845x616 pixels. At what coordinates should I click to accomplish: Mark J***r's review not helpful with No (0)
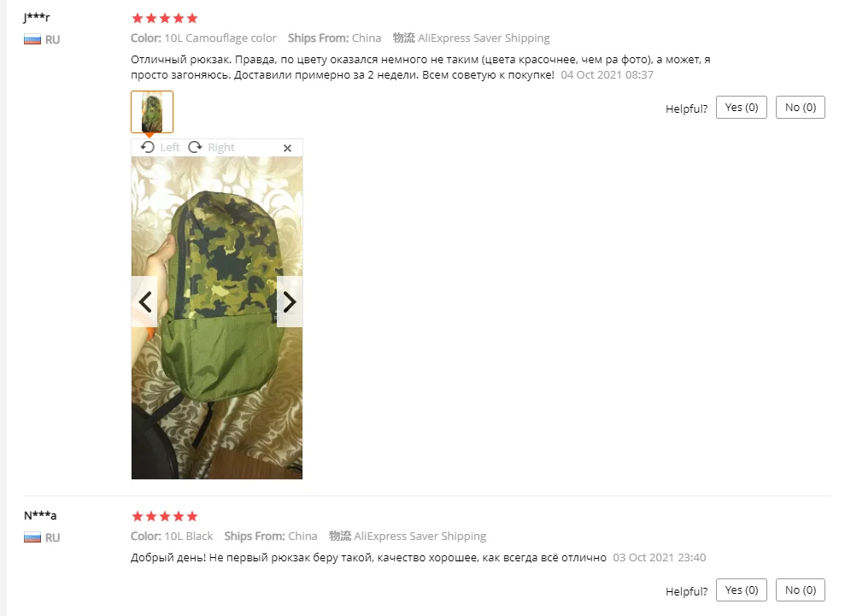pos(801,108)
